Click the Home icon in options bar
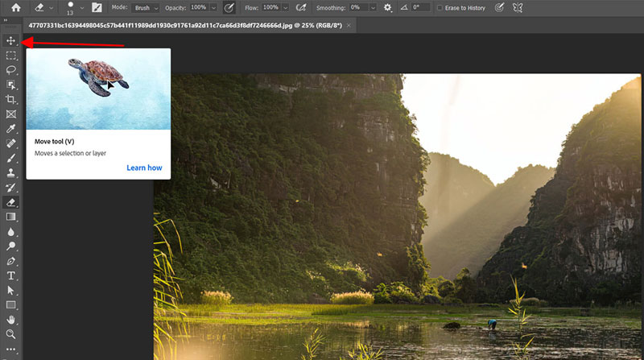 coord(14,7)
